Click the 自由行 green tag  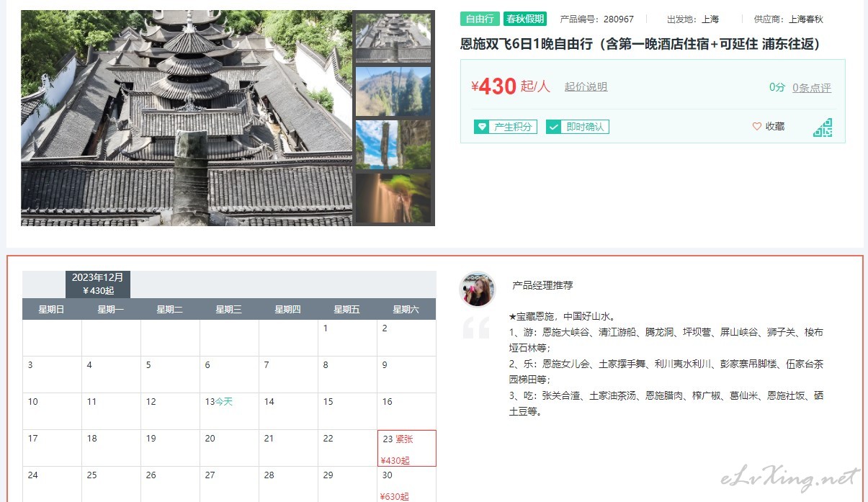[x=480, y=19]
